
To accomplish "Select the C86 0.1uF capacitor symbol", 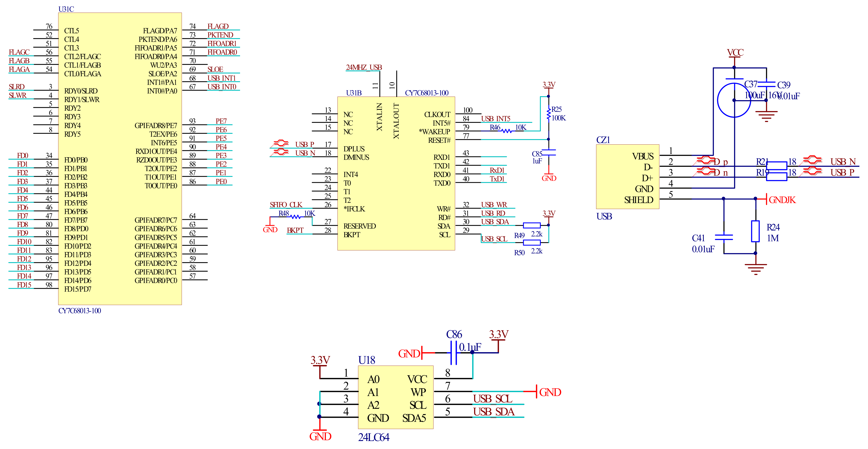I will point(454,353).
